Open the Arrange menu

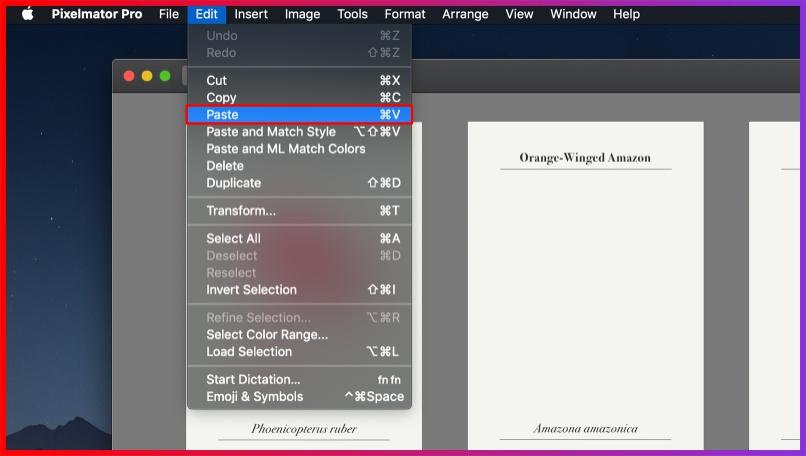tap(465, 14)
